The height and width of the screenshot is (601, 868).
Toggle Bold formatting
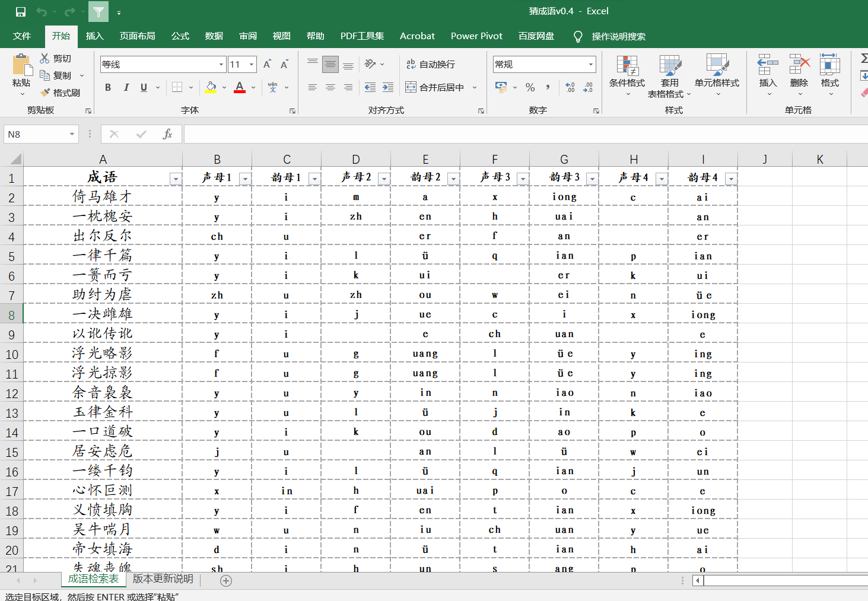(x=108, y=87)
